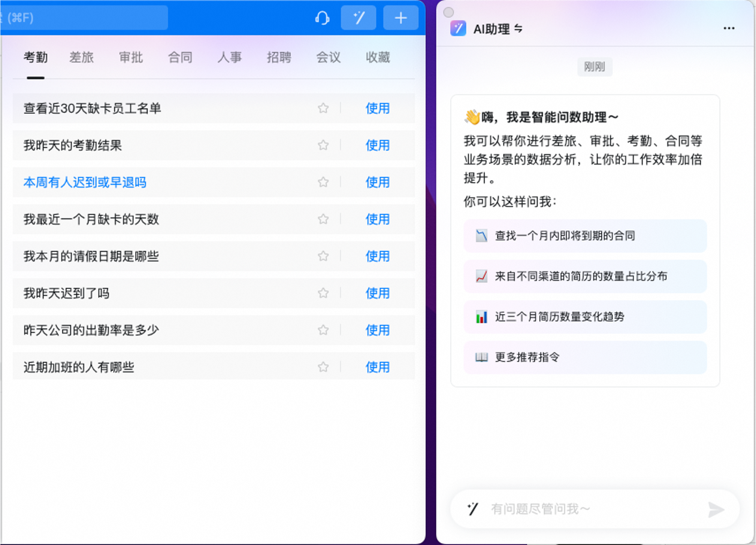Favorite star for 我最近一个月缺卡的天数

tap(323, 219)
